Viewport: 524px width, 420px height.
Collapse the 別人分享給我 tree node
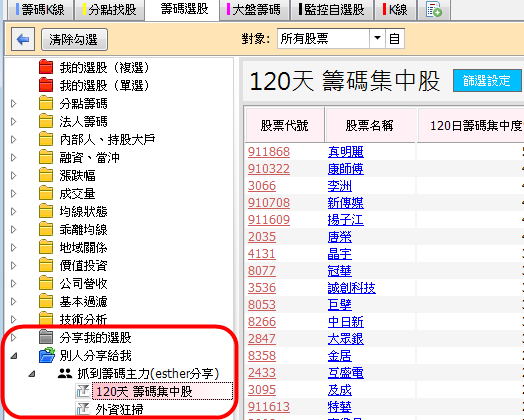coord(14,356)
